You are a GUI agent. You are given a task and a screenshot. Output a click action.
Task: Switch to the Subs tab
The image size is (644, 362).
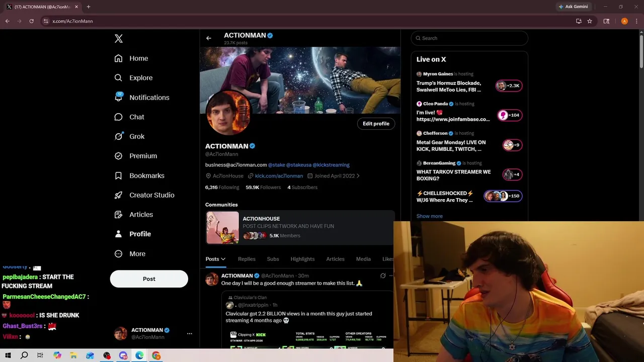[x=273, y=259]
